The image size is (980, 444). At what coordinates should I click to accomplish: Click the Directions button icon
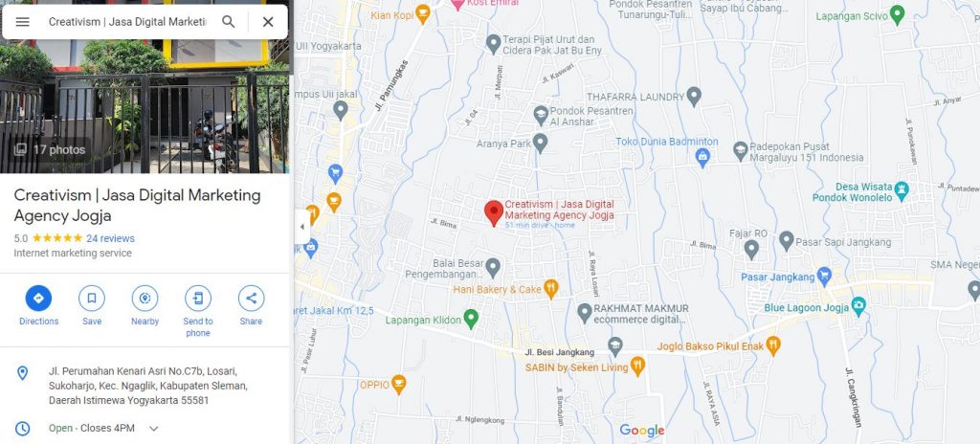[x=38, y=299]
